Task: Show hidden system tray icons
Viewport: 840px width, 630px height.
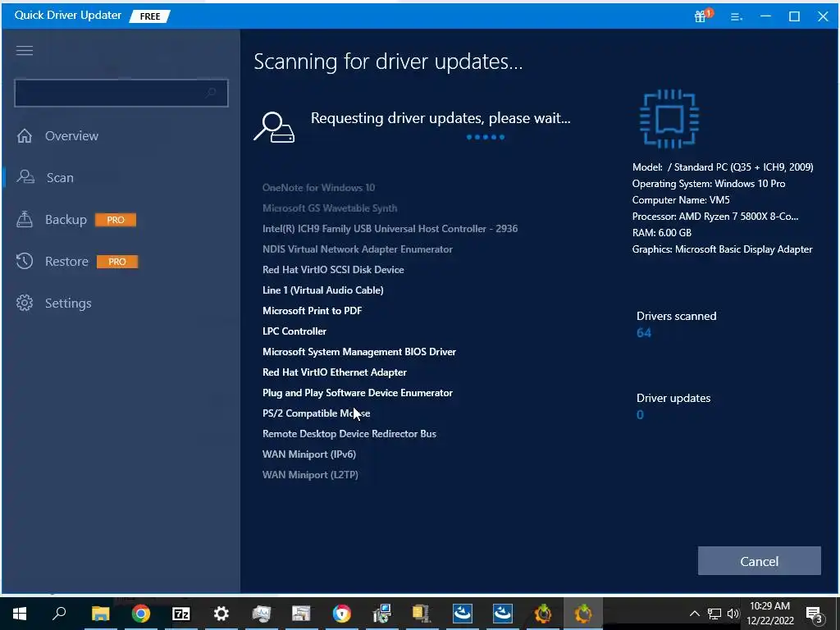Action: tap(694, 614)
